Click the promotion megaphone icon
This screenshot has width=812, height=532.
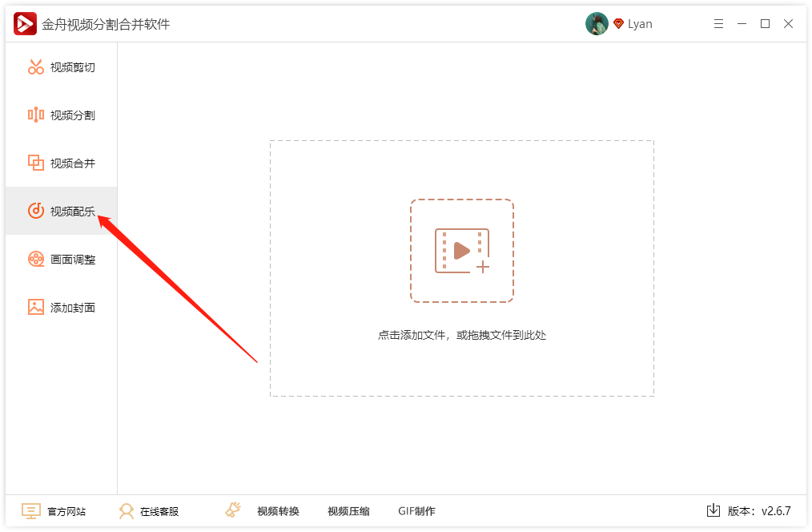click(x=233, y=510)
